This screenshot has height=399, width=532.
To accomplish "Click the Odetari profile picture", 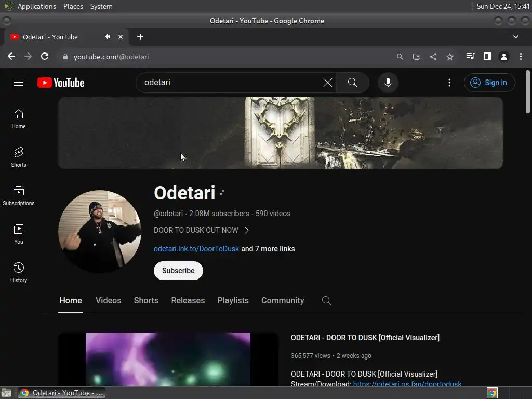I will coord(100,231).
